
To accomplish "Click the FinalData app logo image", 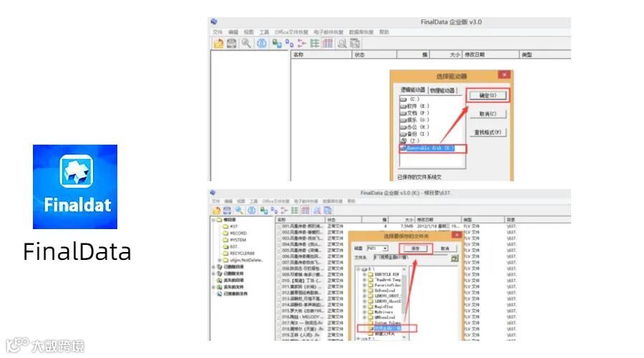I will pos(75,187).
